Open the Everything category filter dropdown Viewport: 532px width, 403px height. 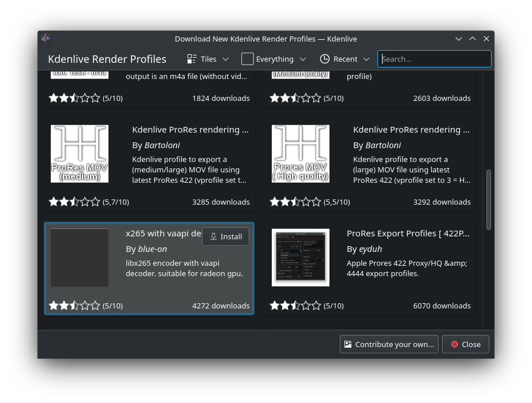pyautogui.click(x=274, y=59)
